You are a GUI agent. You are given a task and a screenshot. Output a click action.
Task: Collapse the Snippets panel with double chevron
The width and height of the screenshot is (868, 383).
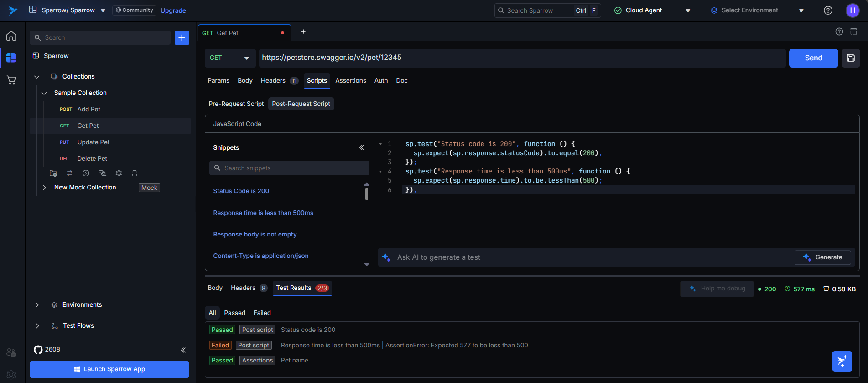point(362,147)
